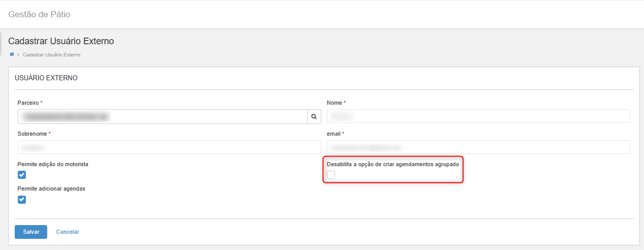Click the email input field
644x250 pixels.
(478, 147)
